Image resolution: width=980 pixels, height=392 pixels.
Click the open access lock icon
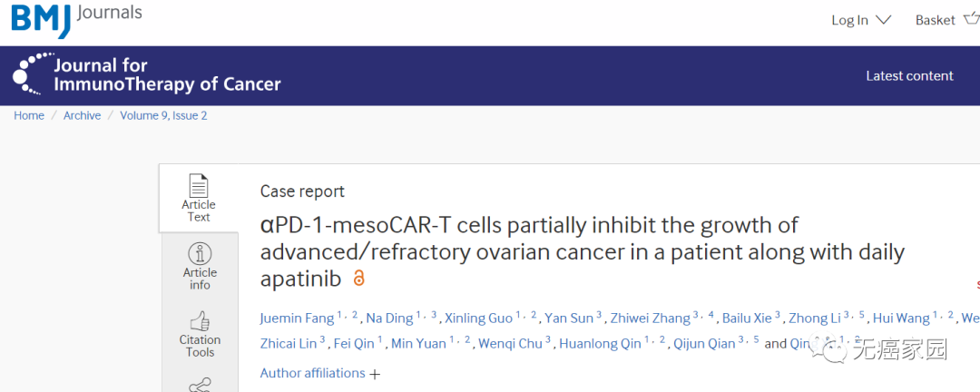pyautogui.click(x=358, y=279)
